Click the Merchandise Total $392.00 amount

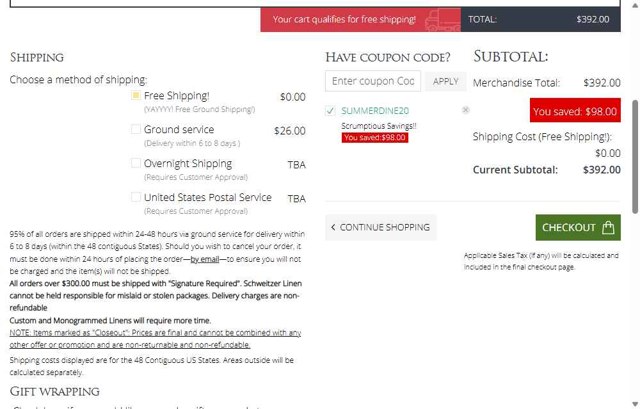(x=602, y=83)
